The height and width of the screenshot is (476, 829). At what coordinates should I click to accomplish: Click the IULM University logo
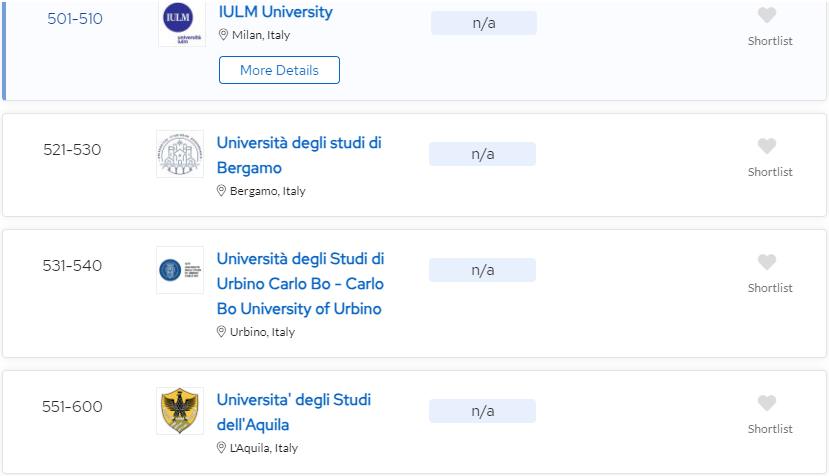tap(181, 23)
